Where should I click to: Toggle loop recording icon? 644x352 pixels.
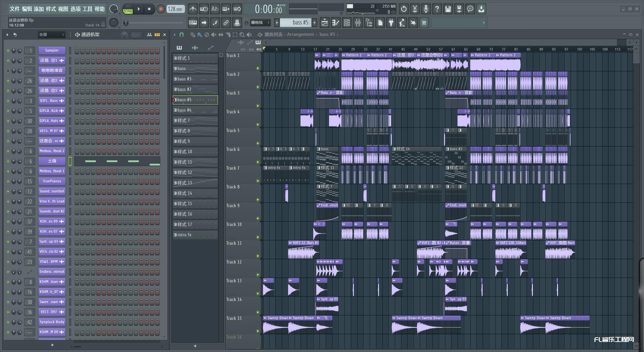[x=237, y=9]
